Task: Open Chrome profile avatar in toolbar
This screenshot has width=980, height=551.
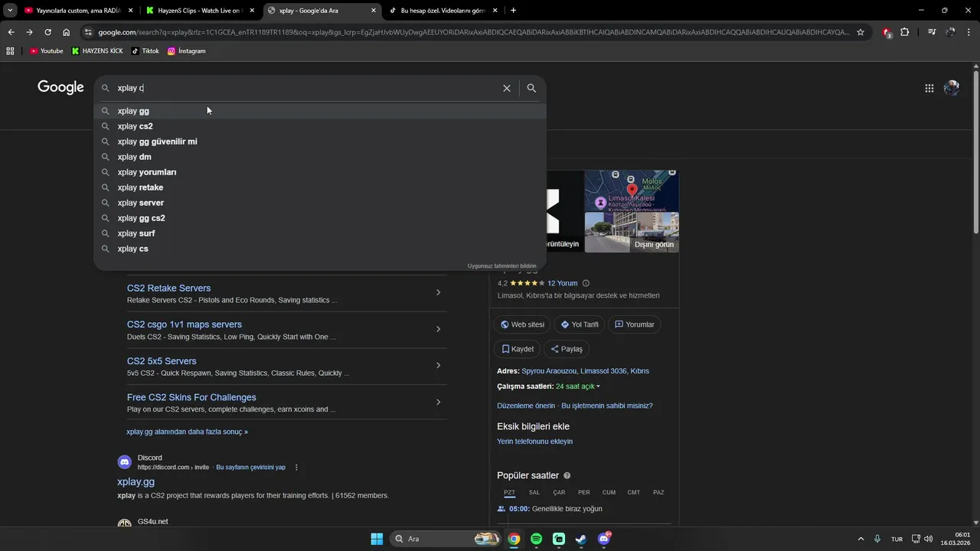Action: [950, 32]
